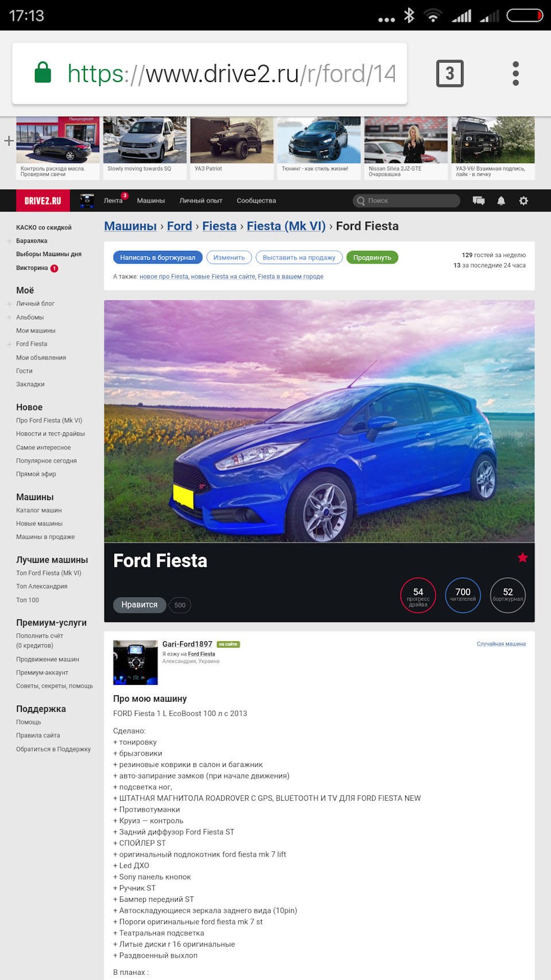Screen dimensions: 551x980
Task: Open КАСКО со скидкой in the sidebar
Action: 44,228
